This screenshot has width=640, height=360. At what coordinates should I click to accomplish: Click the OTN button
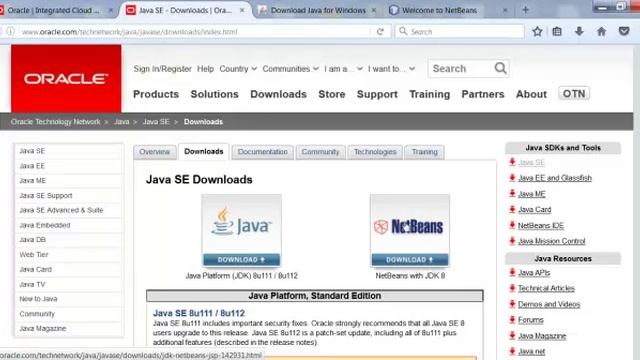(574, 94)
